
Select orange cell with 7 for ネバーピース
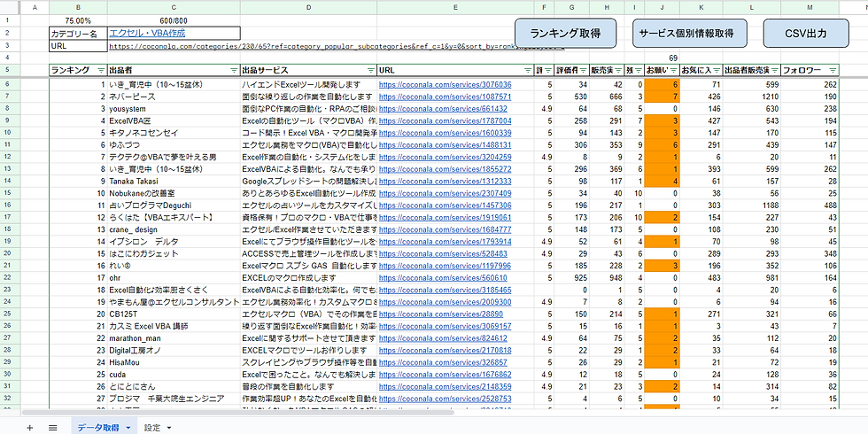663,97
